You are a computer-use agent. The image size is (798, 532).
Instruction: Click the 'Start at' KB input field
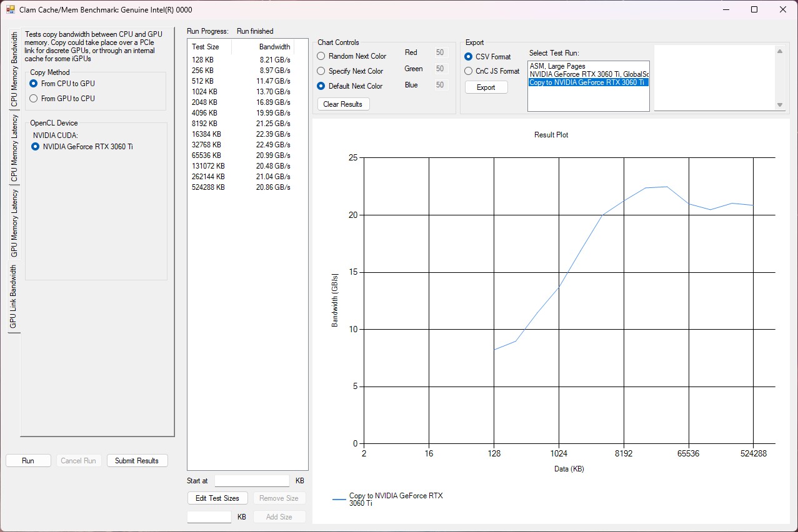coord(252,481)
